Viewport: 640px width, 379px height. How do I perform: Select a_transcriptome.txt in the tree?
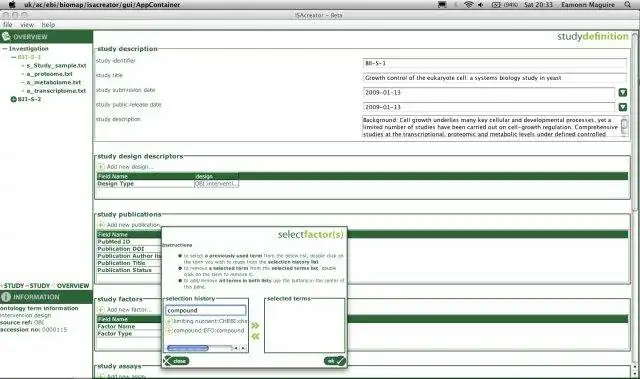click(x=56, y=91)
